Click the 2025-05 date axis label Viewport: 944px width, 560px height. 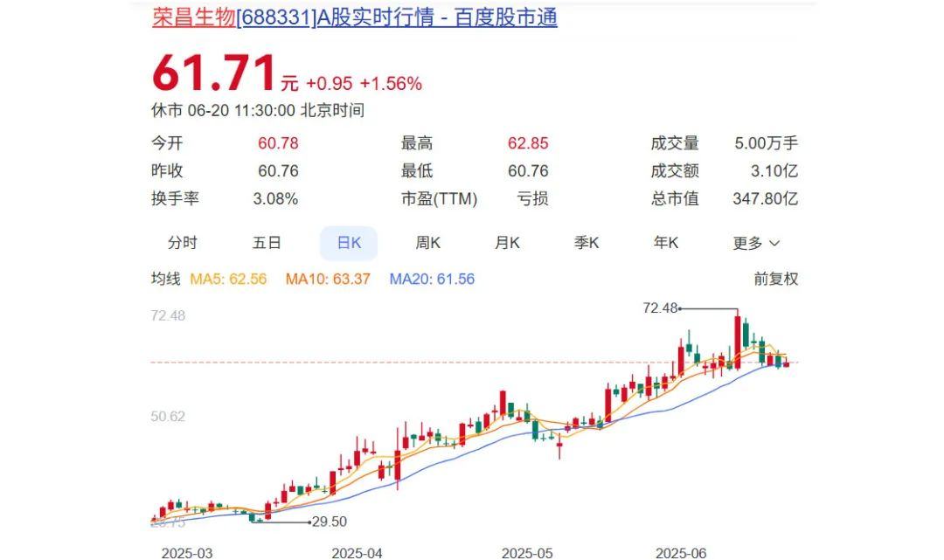527,553
